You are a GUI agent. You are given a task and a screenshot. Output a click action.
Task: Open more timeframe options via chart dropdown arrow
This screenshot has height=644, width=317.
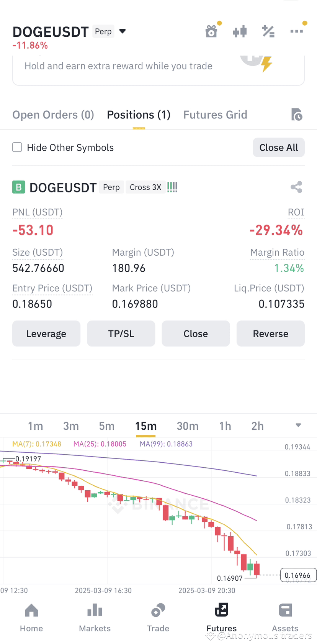pyautogui.click(x=298, y=426)
